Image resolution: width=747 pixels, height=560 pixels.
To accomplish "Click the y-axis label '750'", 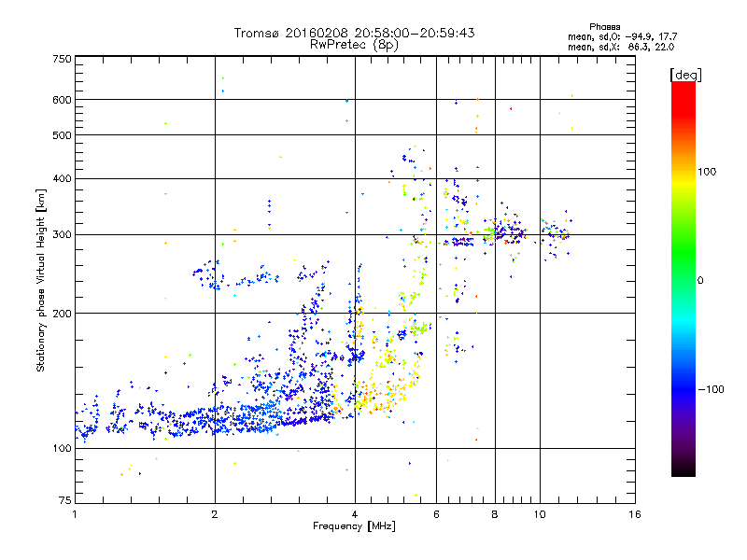I will tap(62, 59).
